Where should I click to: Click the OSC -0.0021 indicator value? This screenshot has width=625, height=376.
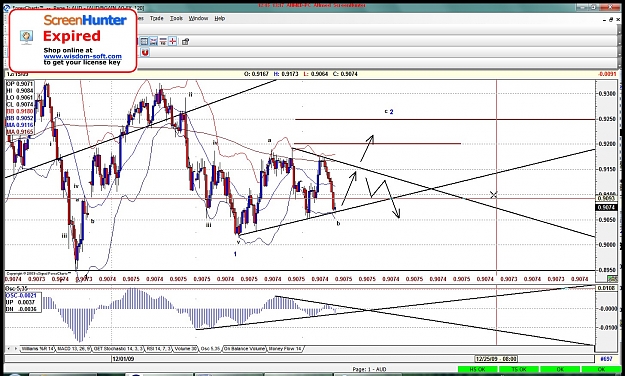pos(22,295)
